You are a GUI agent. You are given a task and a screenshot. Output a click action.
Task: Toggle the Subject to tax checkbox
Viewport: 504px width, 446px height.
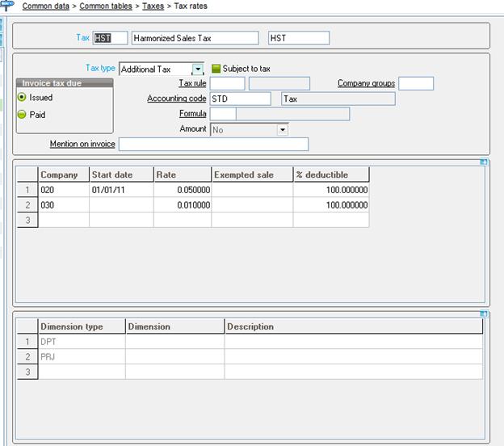point(216,69)
